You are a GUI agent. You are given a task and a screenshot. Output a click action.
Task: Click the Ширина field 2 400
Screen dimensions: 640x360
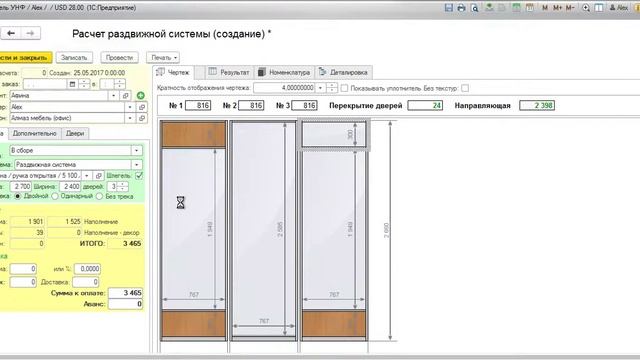[x=70, y=187]
